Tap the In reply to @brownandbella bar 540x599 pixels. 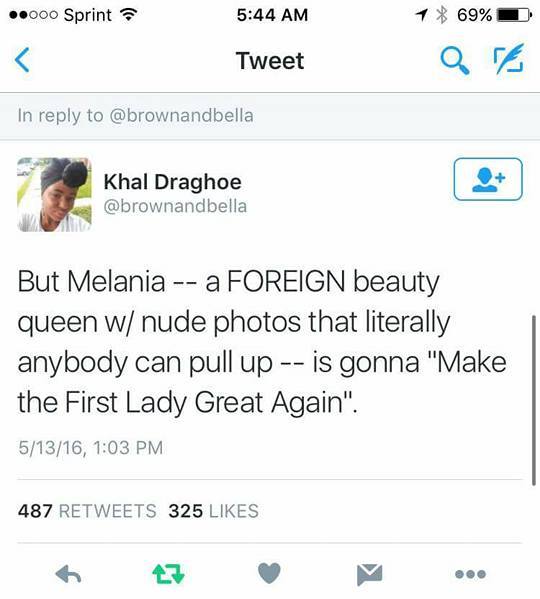click(x=270, y=116)
